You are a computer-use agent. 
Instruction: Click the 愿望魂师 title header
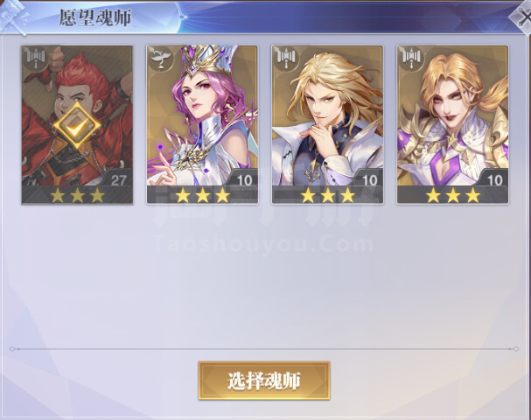[95, 18]
